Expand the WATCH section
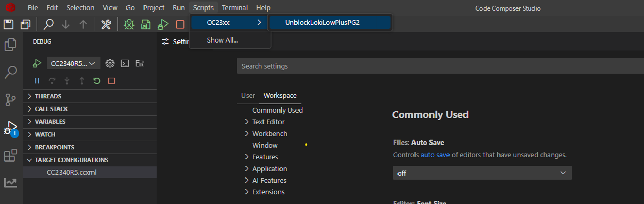The image size is (644, 204). [x=90, y=134]
